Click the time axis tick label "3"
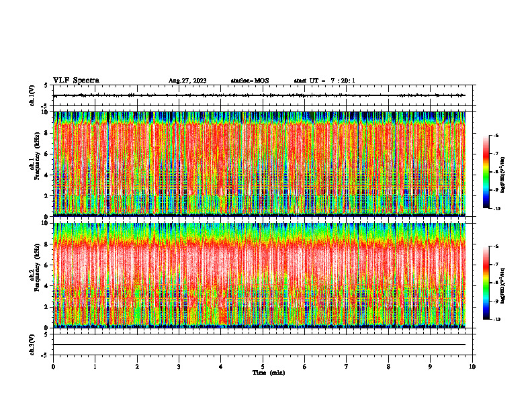 tap(179, 367)
